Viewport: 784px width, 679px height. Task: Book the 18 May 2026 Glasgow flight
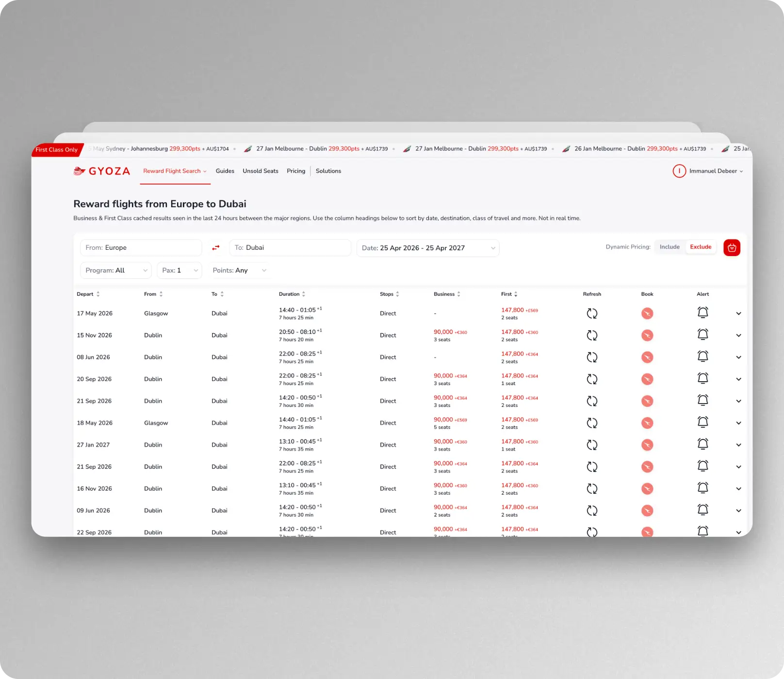[647, 423]
